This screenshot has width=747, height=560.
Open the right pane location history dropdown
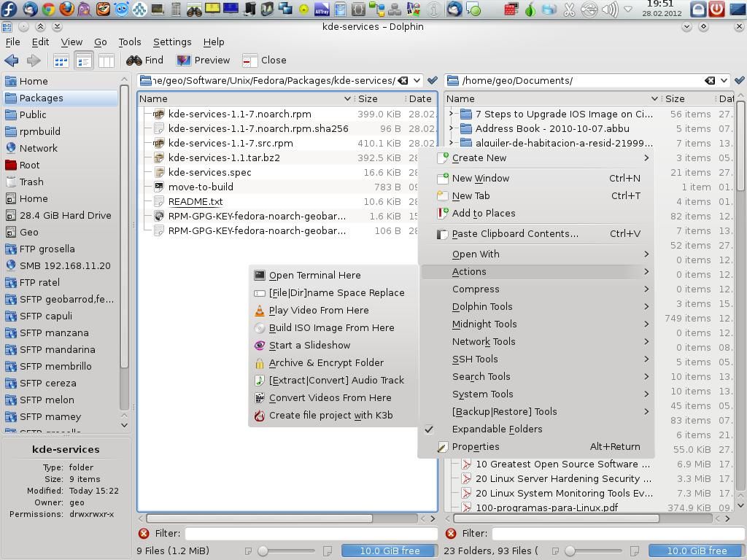(724, 80)
